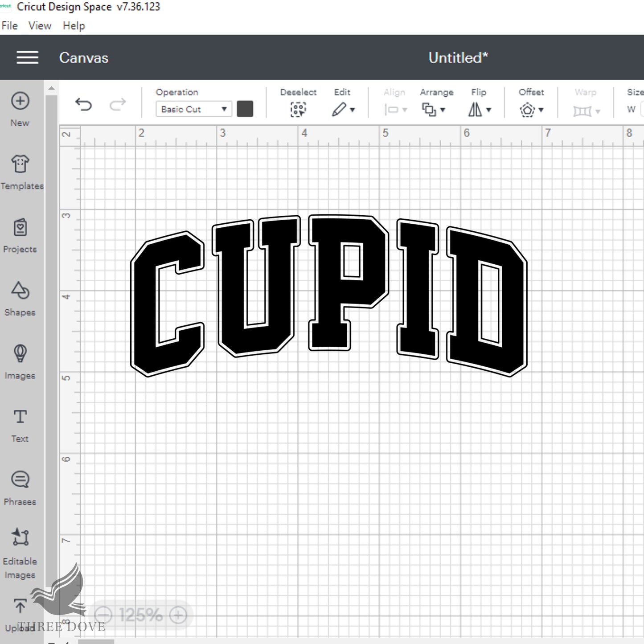Click the left panel scroll-up arrow
644x644 pixels.
[51, 88]
